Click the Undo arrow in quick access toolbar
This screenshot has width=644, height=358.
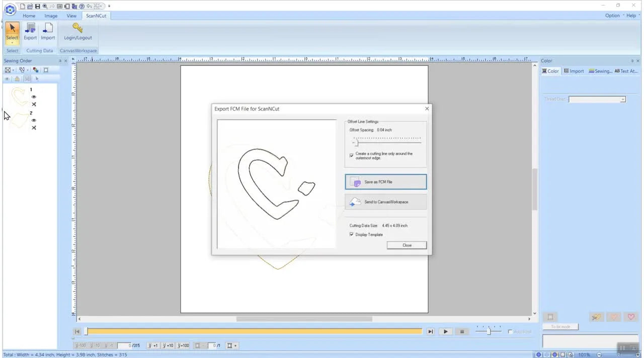coord(90,6)
